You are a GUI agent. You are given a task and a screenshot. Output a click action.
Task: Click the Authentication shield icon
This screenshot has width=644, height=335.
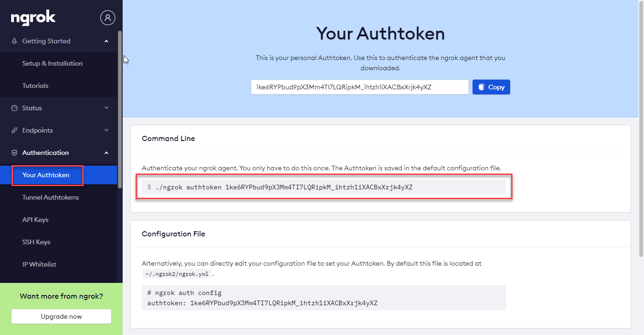tap(14, 153)
